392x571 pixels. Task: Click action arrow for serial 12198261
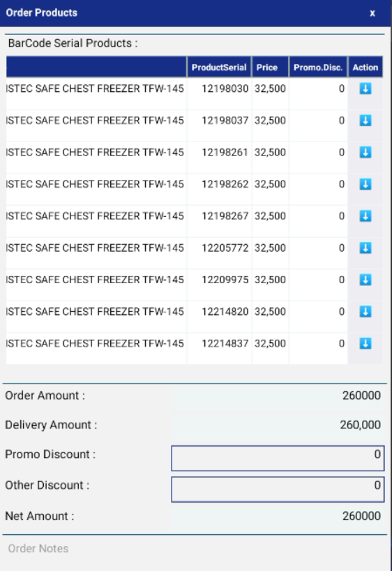(365, 152)
